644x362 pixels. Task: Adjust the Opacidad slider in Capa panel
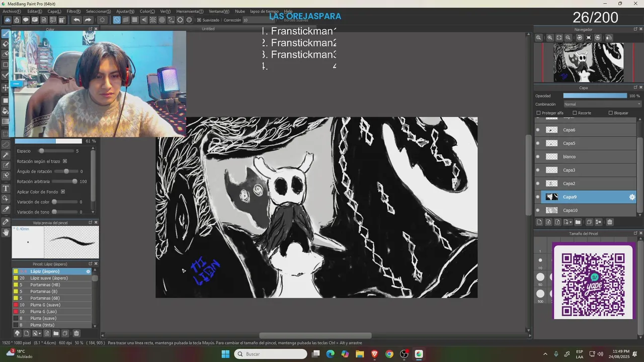[595, 96]
